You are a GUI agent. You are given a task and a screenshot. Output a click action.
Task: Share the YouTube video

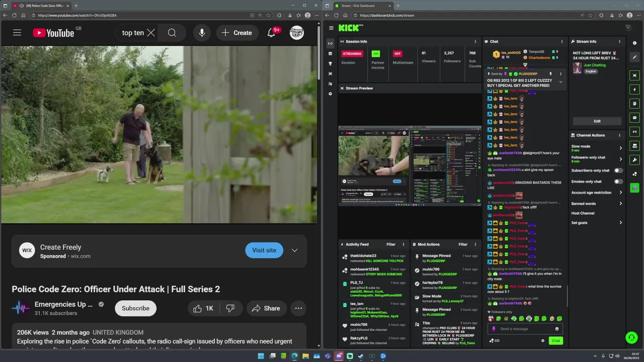pos(266,308)
